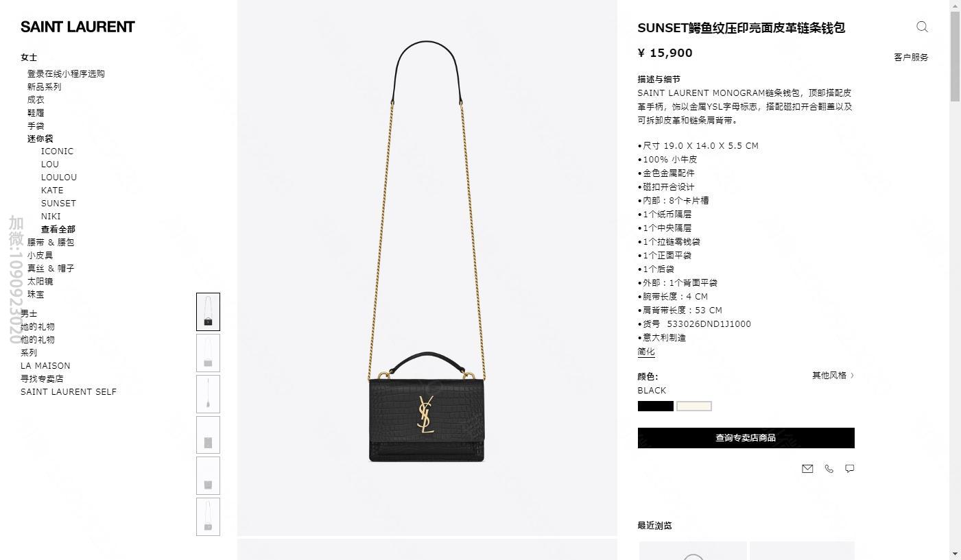
Task: Click the scrollbar up arrow
Action: pos(955,5)
